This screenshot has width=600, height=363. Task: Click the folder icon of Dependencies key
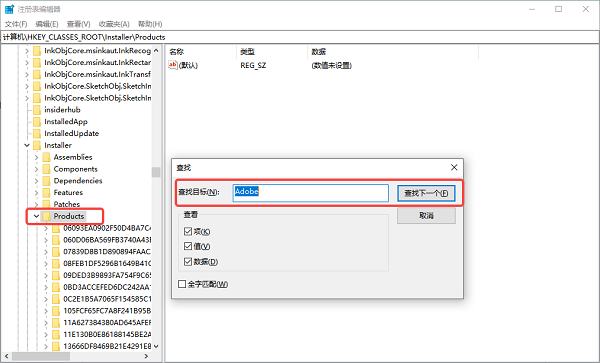point(46,181)
